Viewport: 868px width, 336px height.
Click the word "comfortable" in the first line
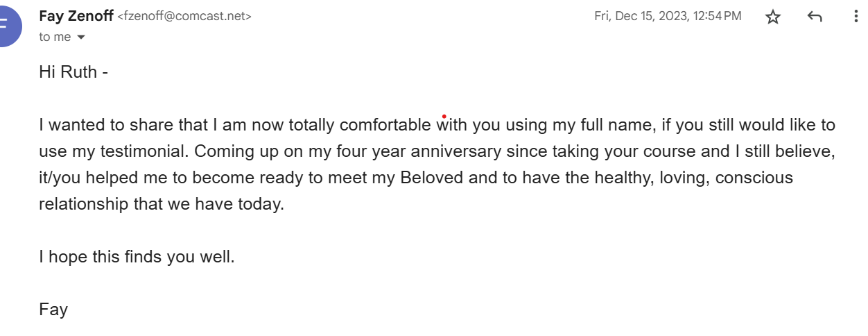pyautogui.click(x=385, y=126)
